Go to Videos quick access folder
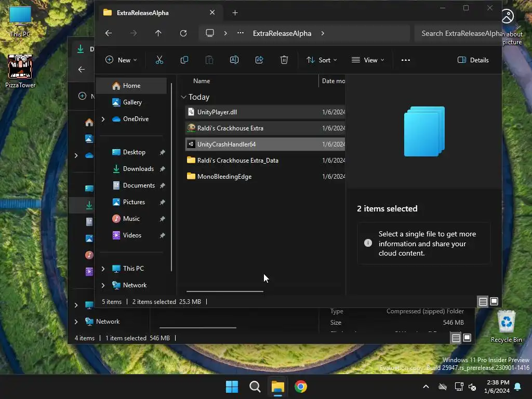Viewport: 532px width, 399px height. tap(131, 235)
